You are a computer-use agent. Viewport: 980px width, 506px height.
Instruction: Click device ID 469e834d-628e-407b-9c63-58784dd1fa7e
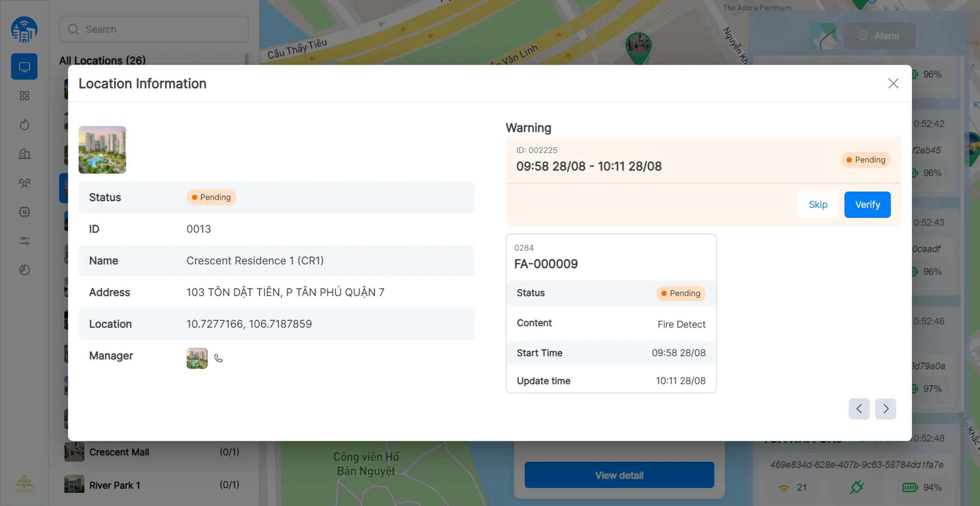click(x=856, y=464)
